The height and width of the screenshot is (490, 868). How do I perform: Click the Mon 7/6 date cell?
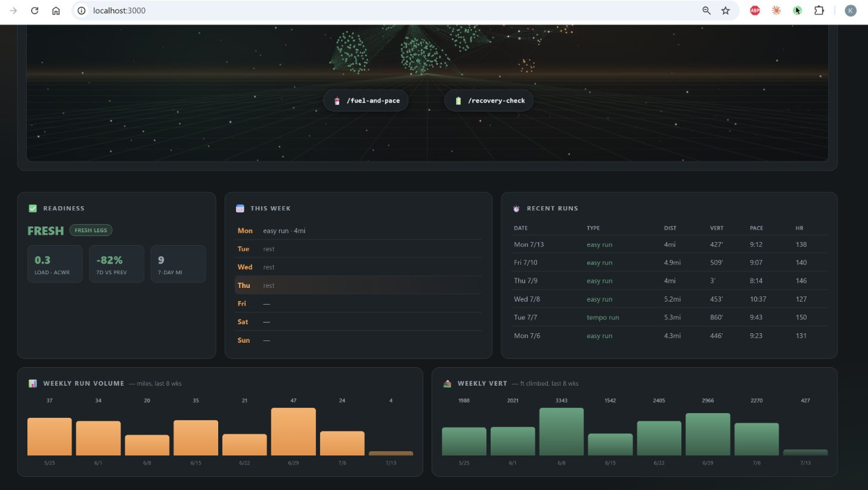click(x=526, y=336)
